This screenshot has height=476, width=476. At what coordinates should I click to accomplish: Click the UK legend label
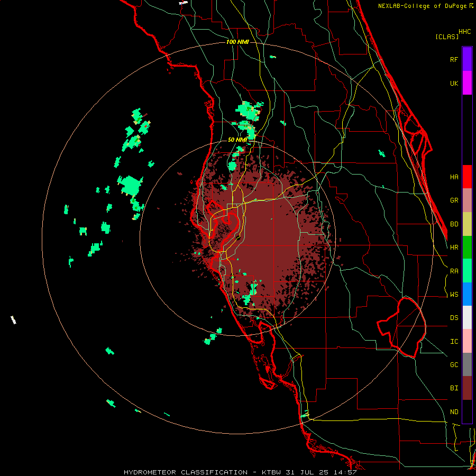454,83
